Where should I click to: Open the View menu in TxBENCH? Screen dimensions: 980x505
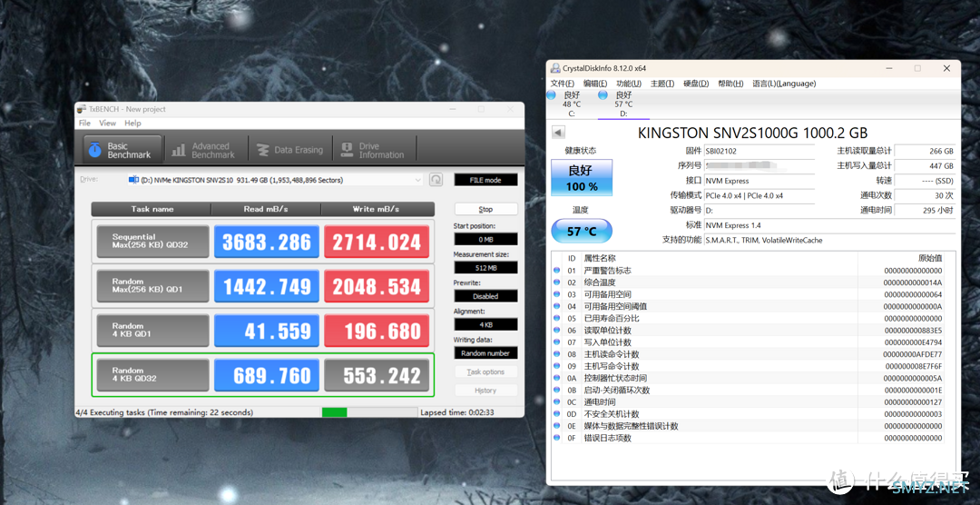point(107,124)
